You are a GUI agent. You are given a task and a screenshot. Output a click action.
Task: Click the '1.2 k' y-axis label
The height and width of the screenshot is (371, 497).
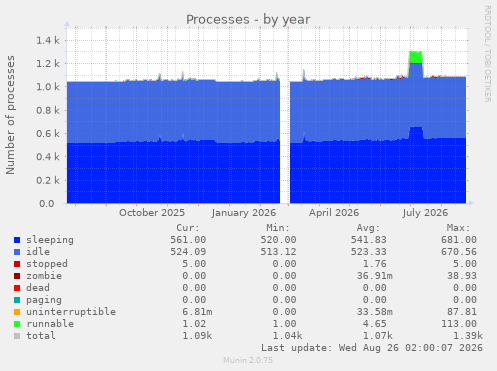48,64
